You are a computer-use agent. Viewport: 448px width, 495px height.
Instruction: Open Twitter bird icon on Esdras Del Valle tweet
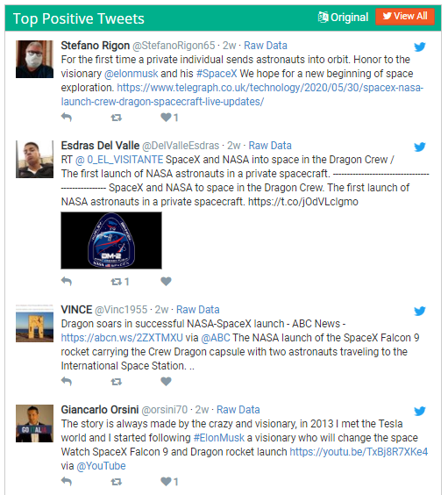[420, 147]
